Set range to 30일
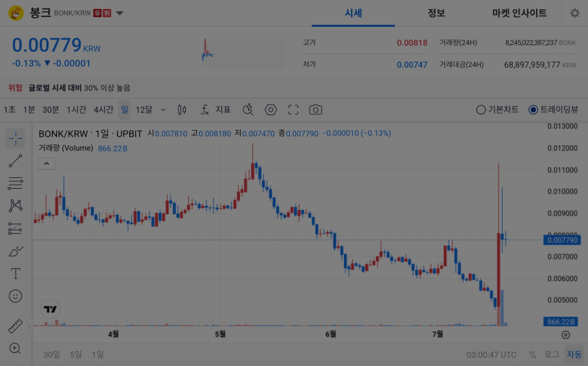 pyautogui.click(x=51, y=355)
